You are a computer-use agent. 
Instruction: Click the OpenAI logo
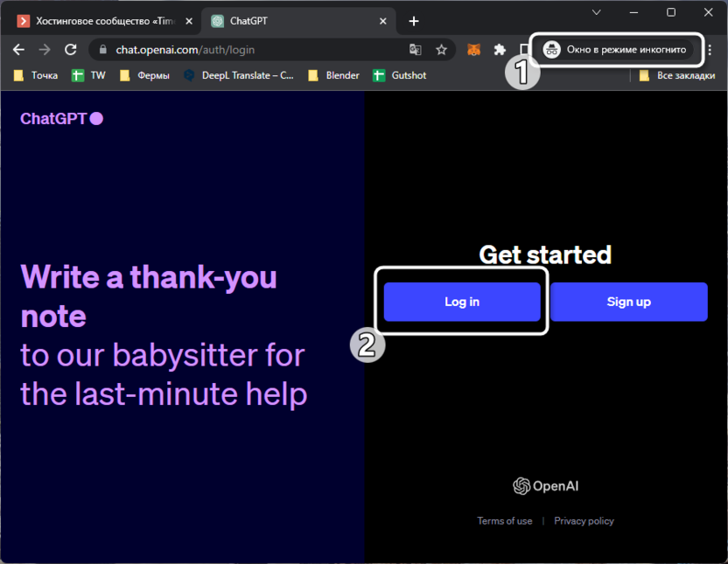(x=545, y=486)
